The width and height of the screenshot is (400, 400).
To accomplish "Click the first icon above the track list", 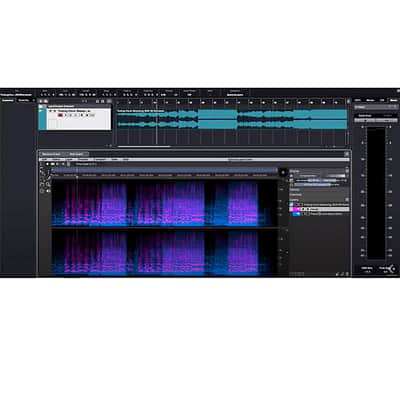I will tap(41, 101).
